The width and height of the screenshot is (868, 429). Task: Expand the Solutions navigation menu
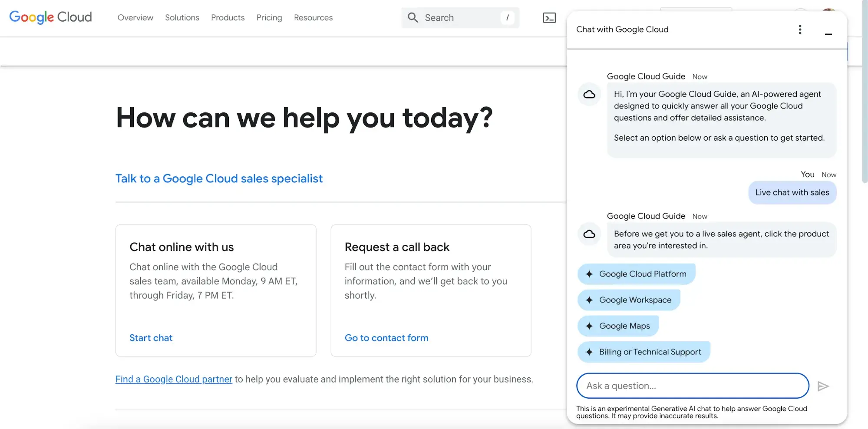[x=182, y=18]
